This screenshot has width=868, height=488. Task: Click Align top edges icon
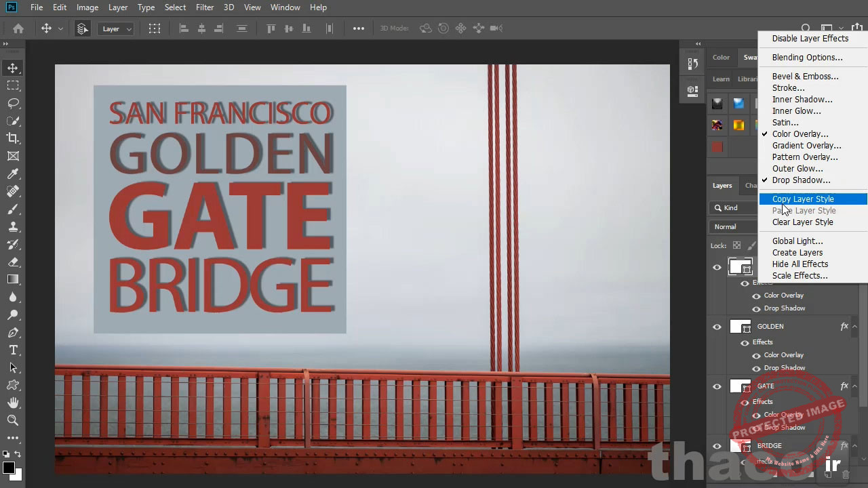[x=271, y=28]
